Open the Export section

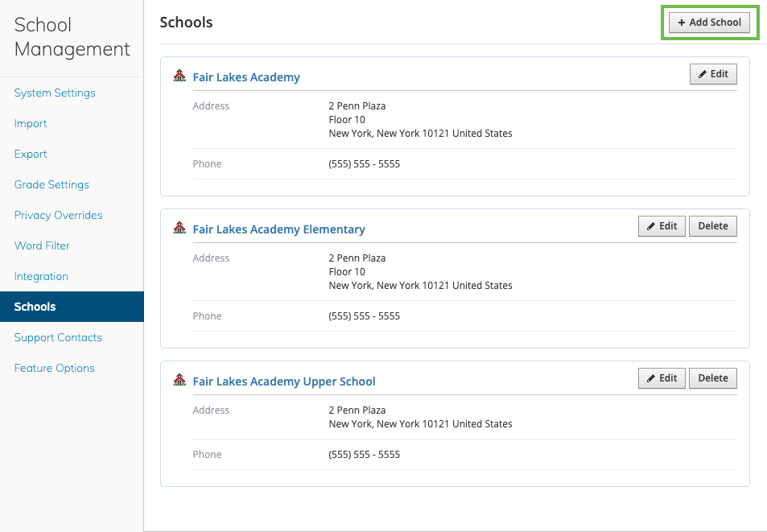click(x=31, y=154)
